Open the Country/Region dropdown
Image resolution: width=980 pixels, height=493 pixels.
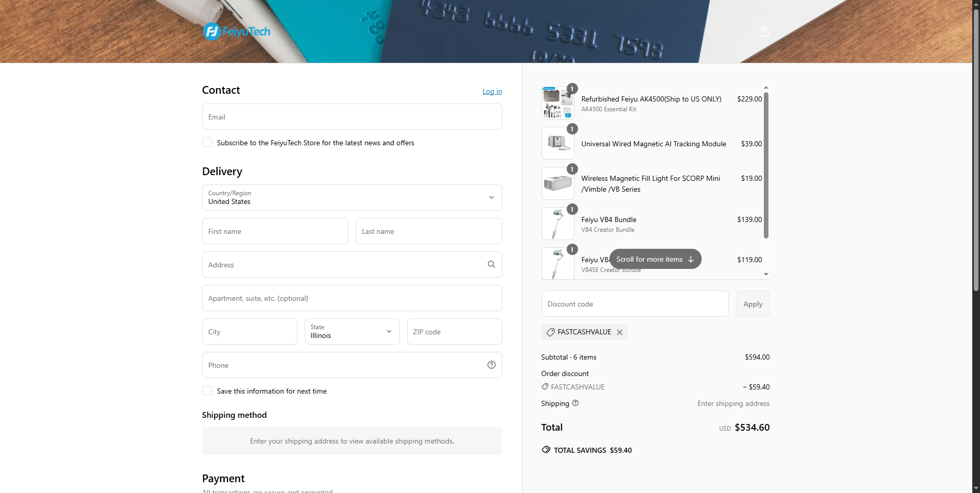click(x=352, y=197)
